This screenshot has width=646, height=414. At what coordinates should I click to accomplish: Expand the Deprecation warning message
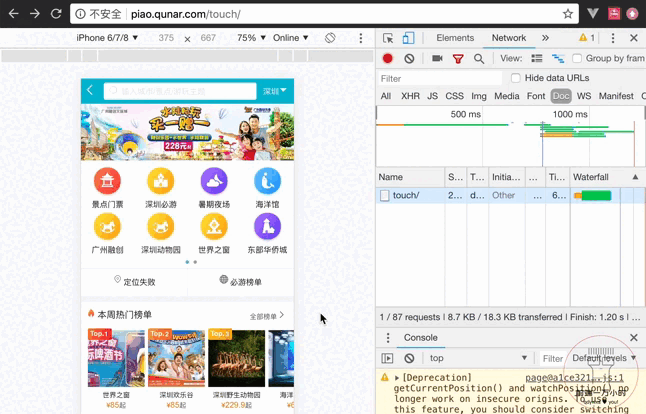[x=397, y=378]
